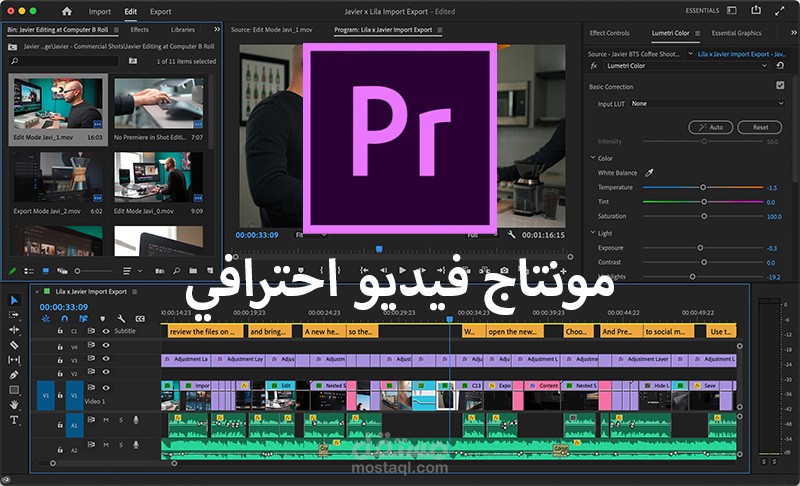Show hidden project panel tabs chevron

tap(217, 30)
